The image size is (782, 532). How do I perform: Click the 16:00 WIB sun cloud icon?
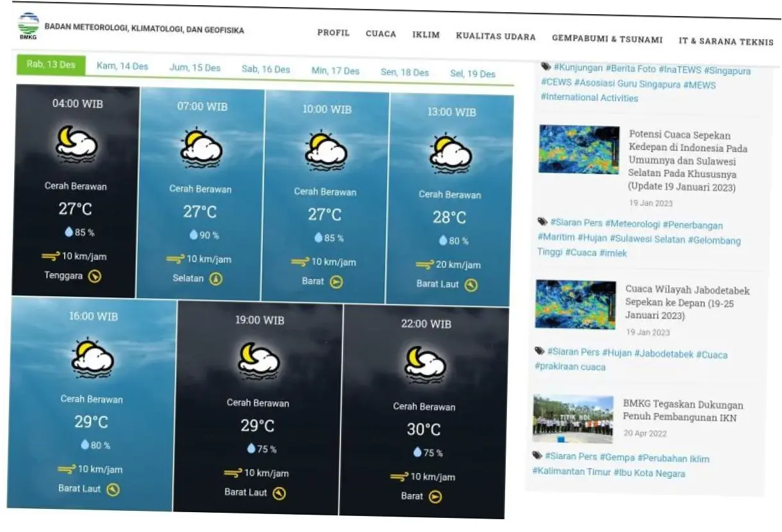92,357
